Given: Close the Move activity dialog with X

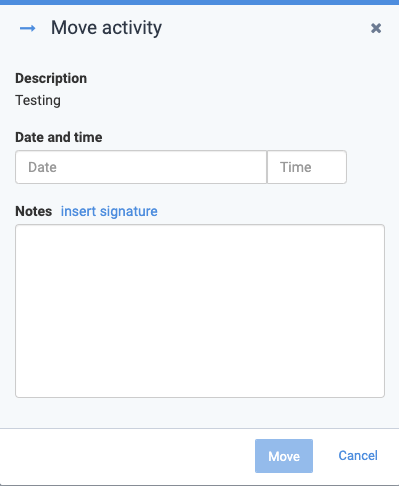Looking at the screenshot, I should tap(376, 28).
